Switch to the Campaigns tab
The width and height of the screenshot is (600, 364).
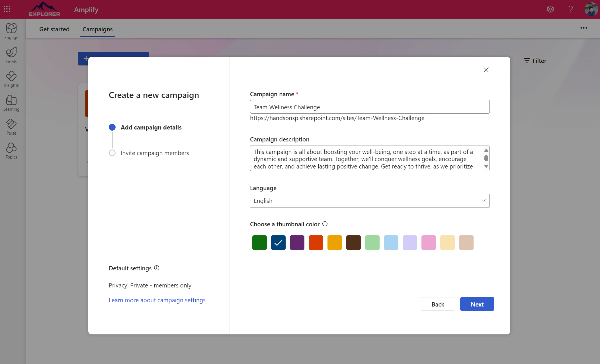click(x=97, y=29)
